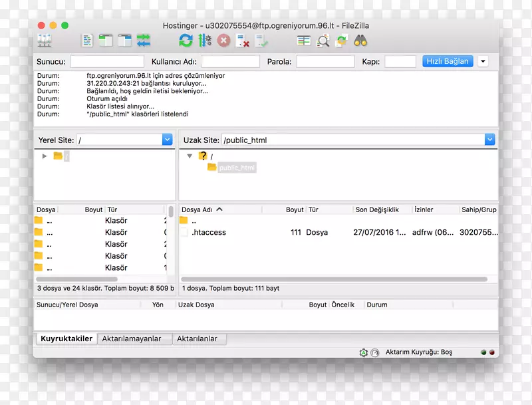Click the binoculars file search icon
The width and height of the screenshot is (532, 405).
[360, 41]
